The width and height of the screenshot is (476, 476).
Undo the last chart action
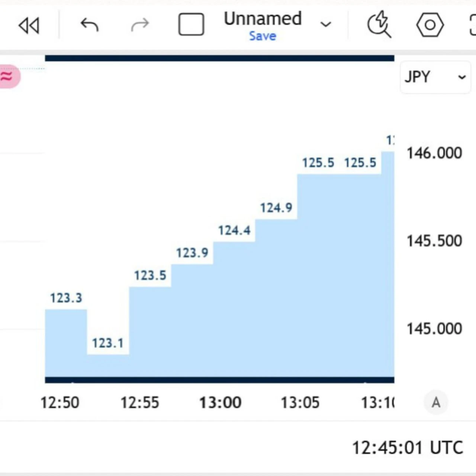[89, 25]
